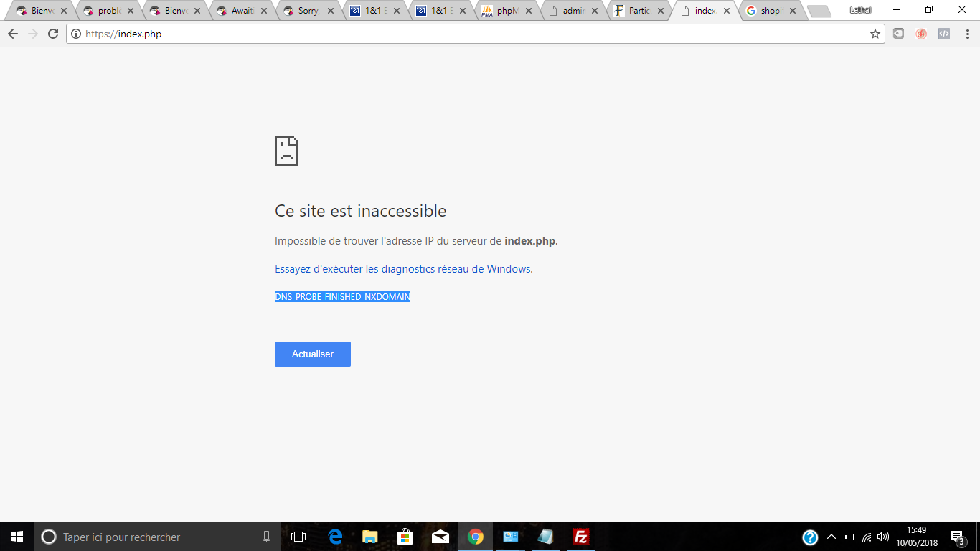This screenshot has height=551, width=980.
Task: Open FileZilla from the taskbar
Action: 581,537
